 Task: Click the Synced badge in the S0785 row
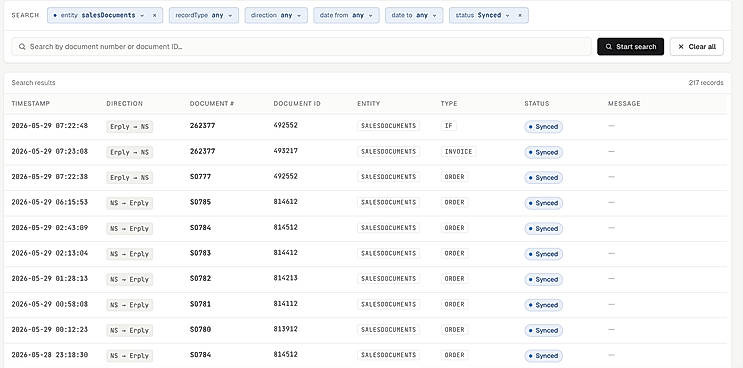tap(543, 203)
